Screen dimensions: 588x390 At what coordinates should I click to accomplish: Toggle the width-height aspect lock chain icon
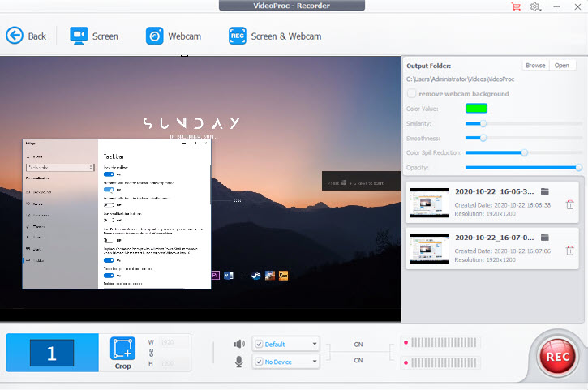(x=151, y=353)
